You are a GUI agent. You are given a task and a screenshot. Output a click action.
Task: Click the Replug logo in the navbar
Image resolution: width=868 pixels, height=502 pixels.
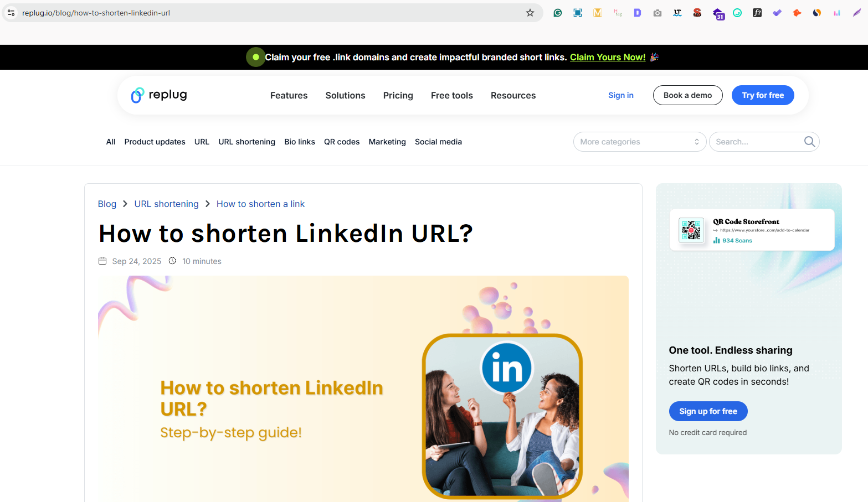(x=159, y=95)
